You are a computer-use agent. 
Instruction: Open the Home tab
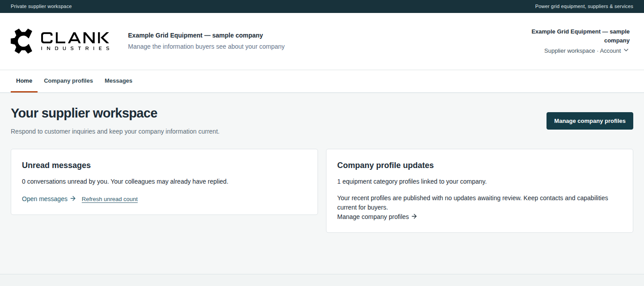[24, 81]
